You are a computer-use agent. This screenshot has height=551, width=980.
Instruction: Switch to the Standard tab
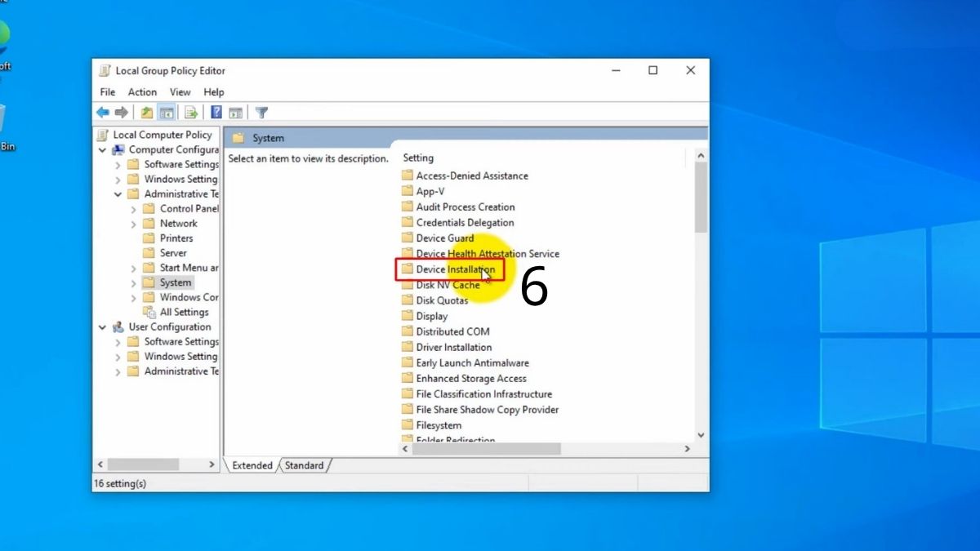(x=304, y=465)
